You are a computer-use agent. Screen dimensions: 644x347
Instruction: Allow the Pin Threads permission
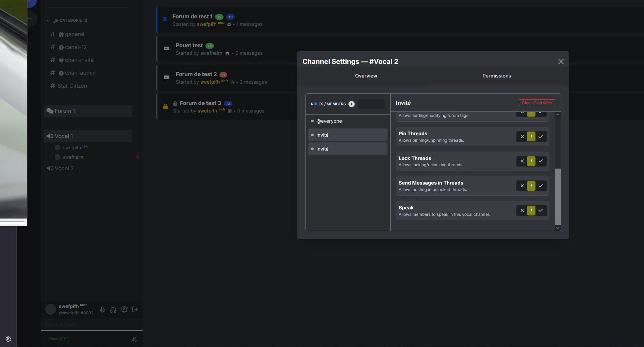click(541, 137)
